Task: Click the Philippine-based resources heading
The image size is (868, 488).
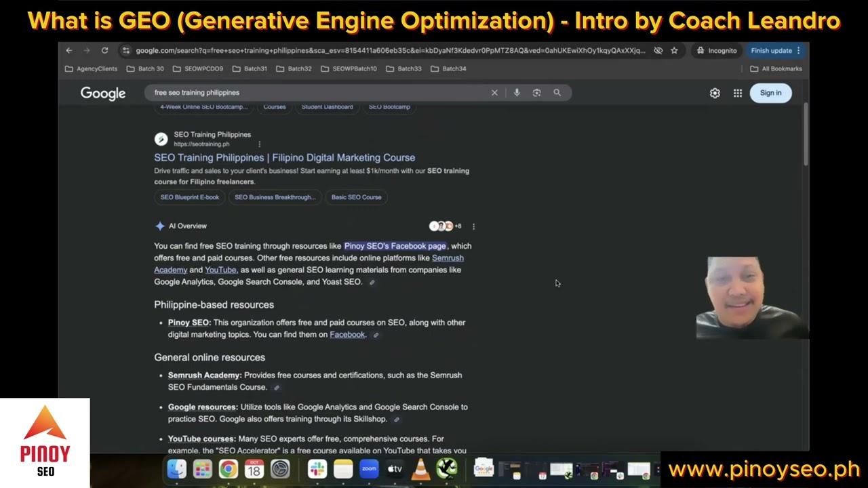Action: (214, 305)
